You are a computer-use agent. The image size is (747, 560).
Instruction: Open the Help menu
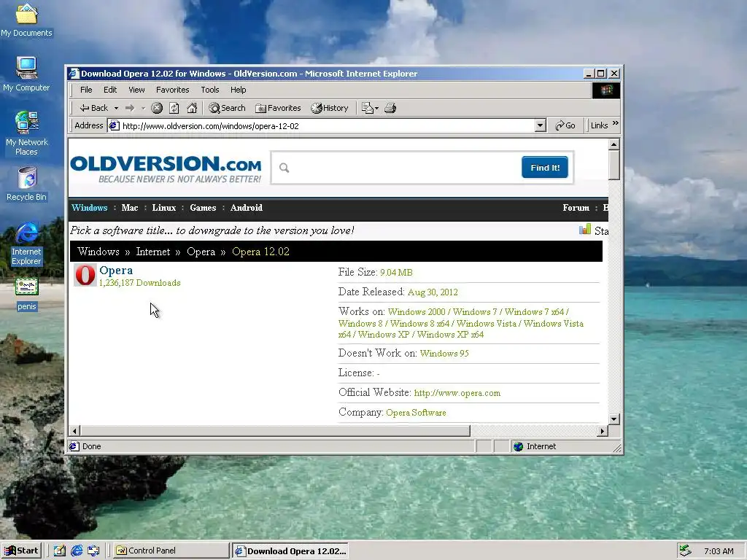(x=239, y=90)
